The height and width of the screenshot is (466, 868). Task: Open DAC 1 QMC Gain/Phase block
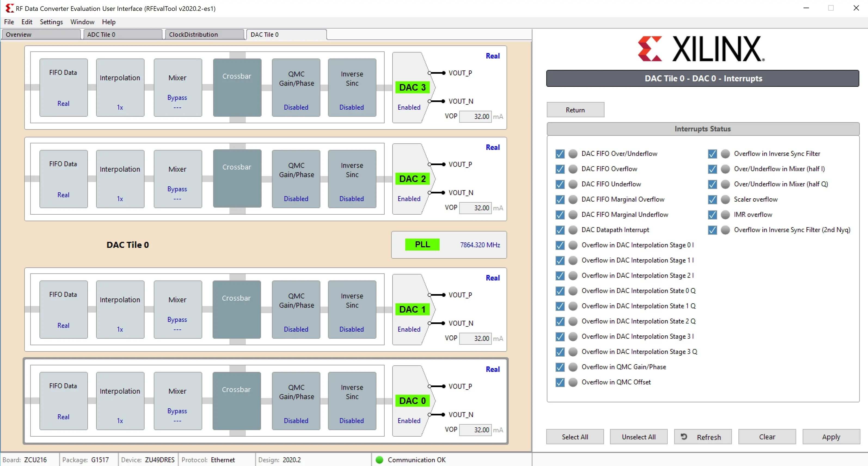coord(296,309)
